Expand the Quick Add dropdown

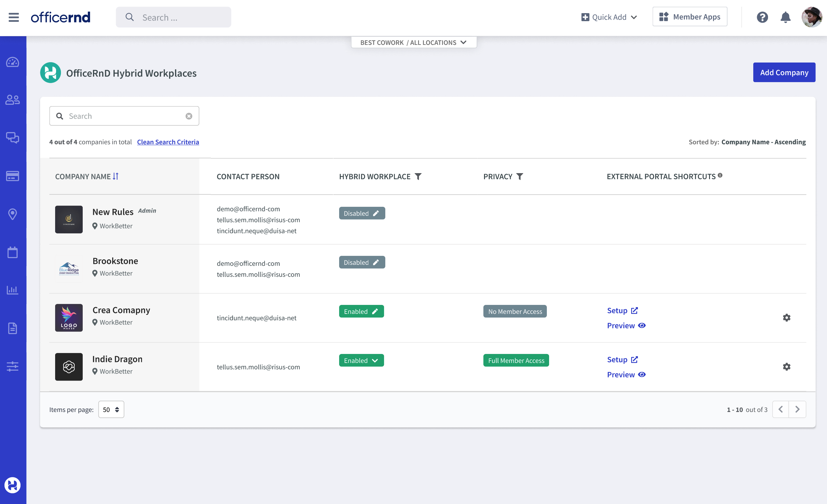[x=609, y=17]
